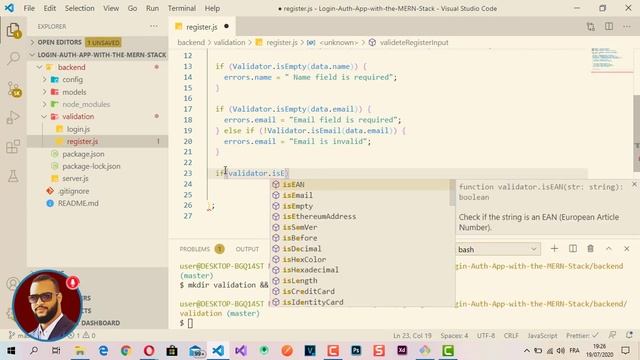This screenshot has width=640, height=360.
Task: Change language mode JavaScript
Action: click(542, 336)
